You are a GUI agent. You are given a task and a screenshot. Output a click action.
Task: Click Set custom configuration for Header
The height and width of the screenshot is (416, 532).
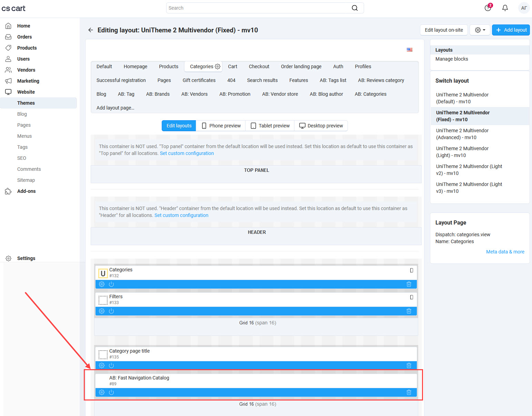pos(181,215)
